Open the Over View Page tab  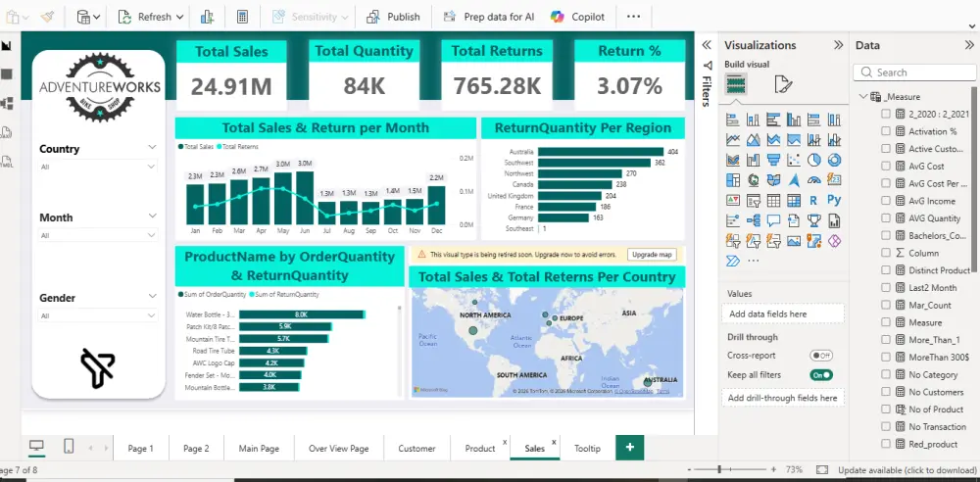(x=339, y=449)
